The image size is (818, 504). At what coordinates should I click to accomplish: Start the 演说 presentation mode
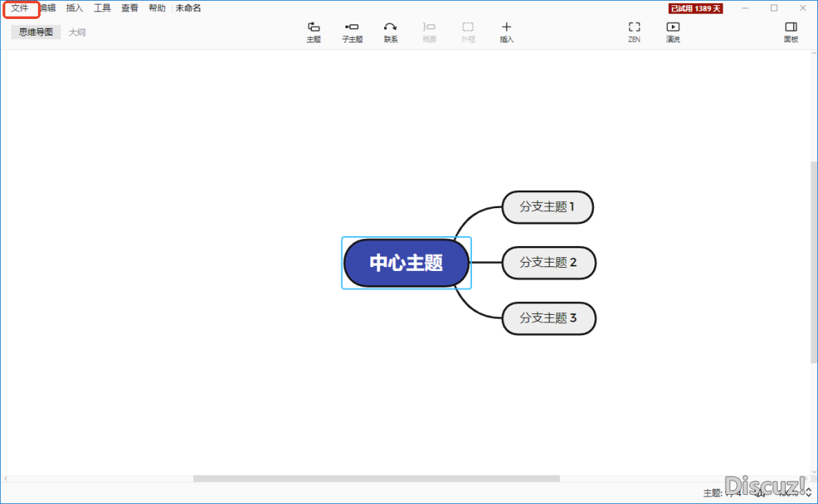click(x=673, y=33)
